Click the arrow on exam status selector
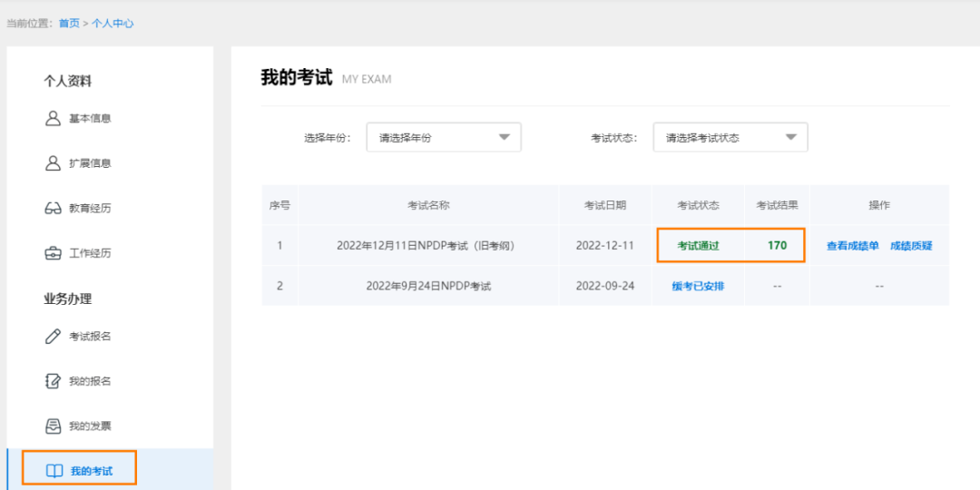Image resolution: width=980 pixels, height=490 pixels. pos(790,138)
